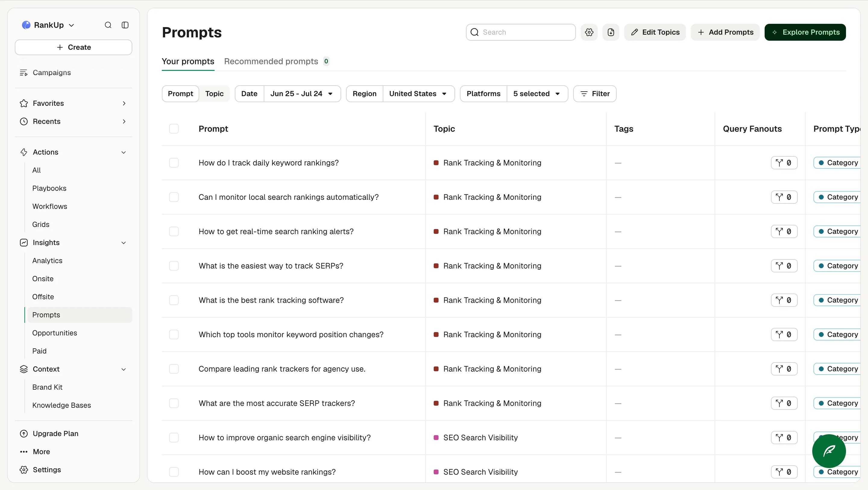Click fanout count for accurate SERP trackers row
Viewport: 868px width, 490px height.
pyautogui.click(x=784, y=403)
